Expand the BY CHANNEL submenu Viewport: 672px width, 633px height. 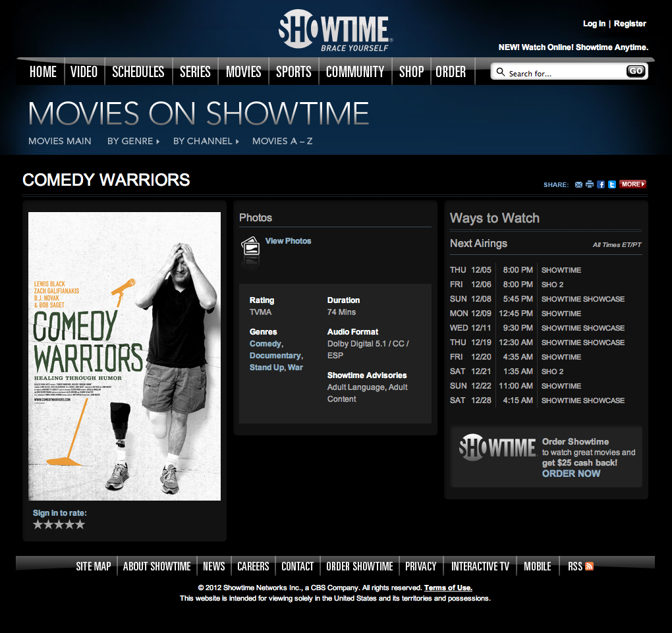206,141
